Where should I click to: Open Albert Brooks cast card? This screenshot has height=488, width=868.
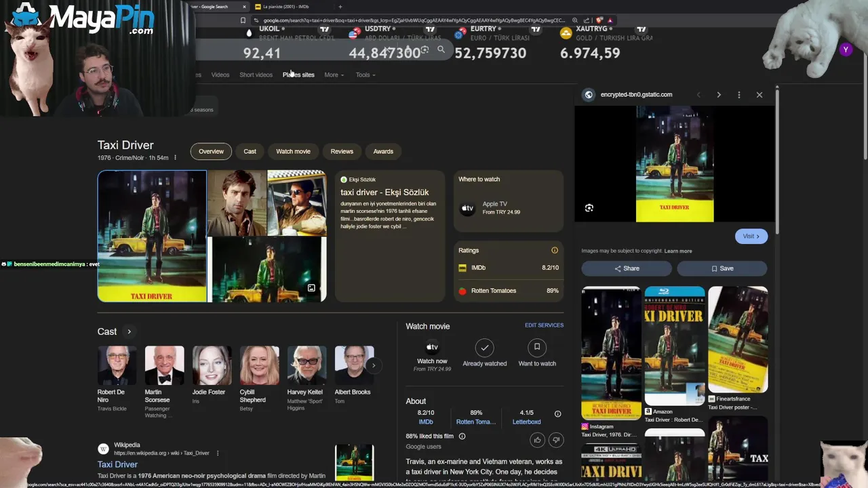coord(353,375)
